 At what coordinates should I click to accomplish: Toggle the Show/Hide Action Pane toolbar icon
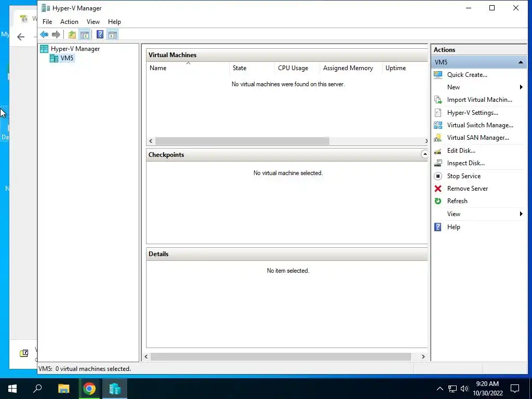point(113,34)
